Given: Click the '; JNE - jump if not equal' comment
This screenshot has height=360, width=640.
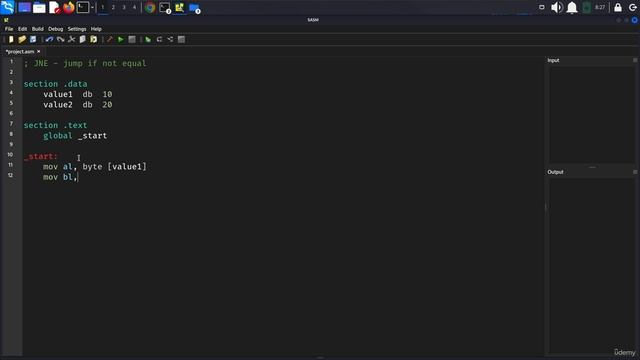Looking at the screenshot, I should [x=85, y=63].
